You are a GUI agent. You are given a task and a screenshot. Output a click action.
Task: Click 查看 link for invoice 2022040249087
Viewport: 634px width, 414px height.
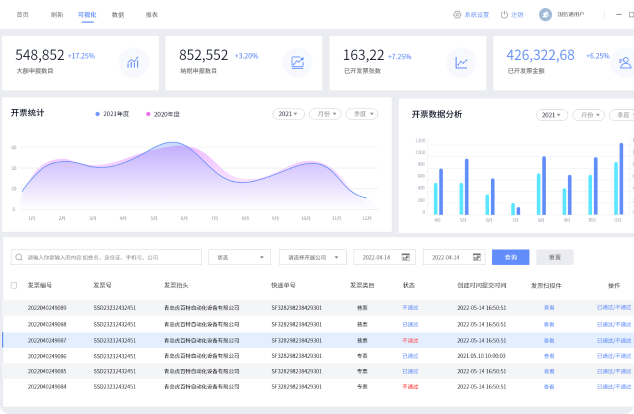[549, 340]
